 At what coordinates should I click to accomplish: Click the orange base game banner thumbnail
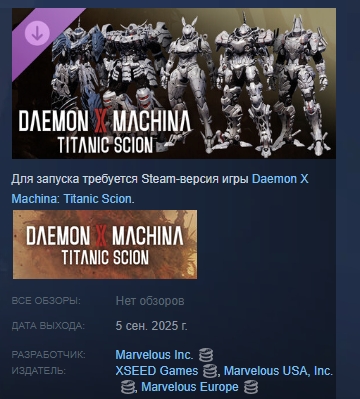coord(105,244)
